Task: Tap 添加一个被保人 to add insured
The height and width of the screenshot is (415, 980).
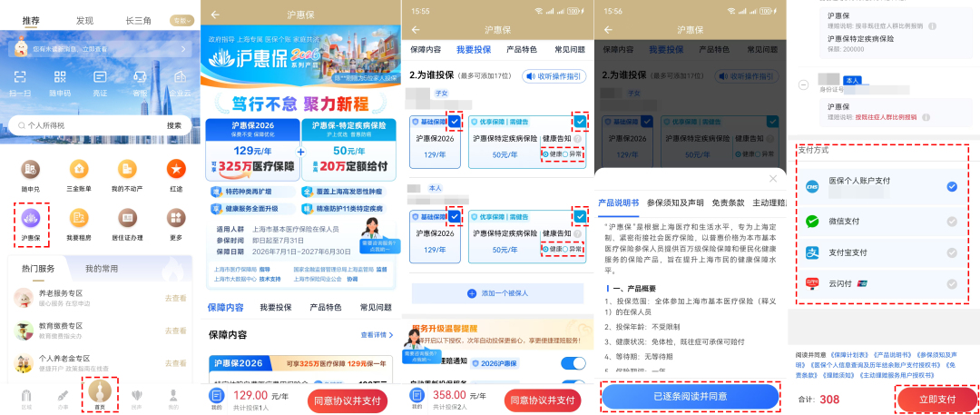Action: [498, 293]
